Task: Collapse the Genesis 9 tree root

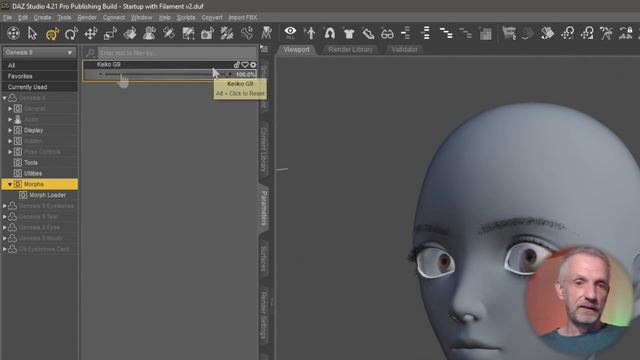Action: coord(4,98)
